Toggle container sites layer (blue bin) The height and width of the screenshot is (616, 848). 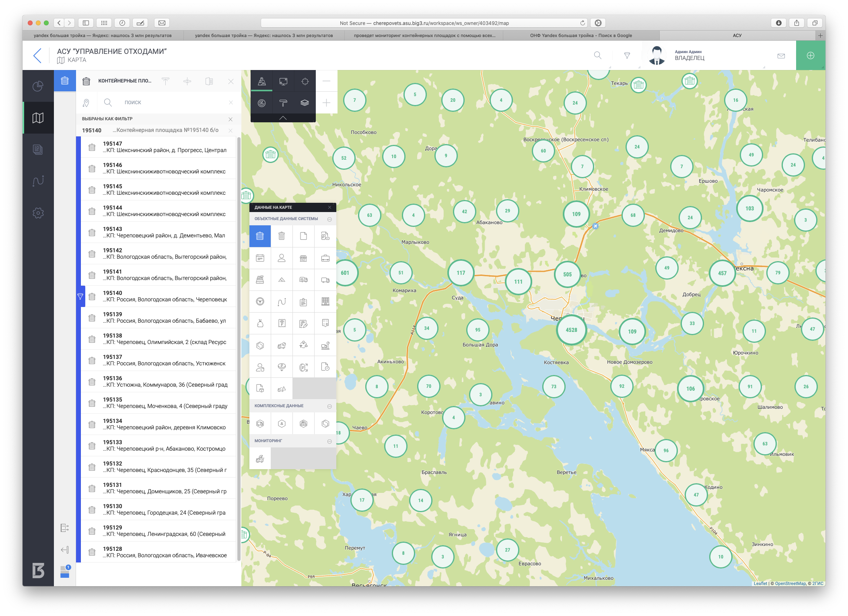260,236
